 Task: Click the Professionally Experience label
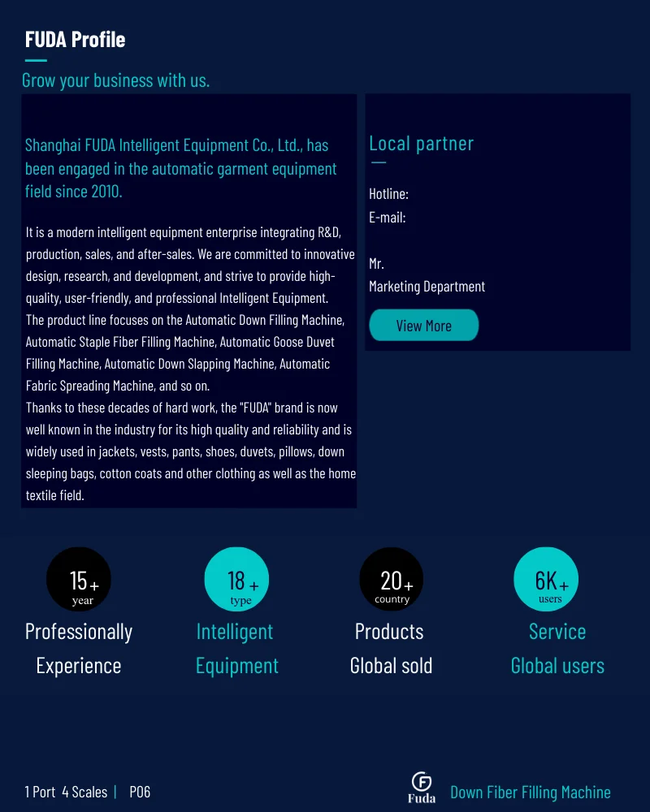79,648
